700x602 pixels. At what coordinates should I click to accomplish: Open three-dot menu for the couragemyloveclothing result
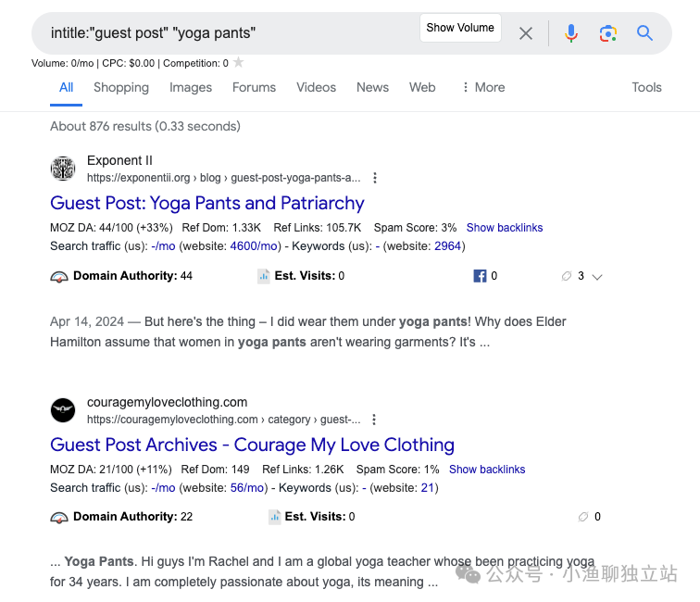coord(374,420)
